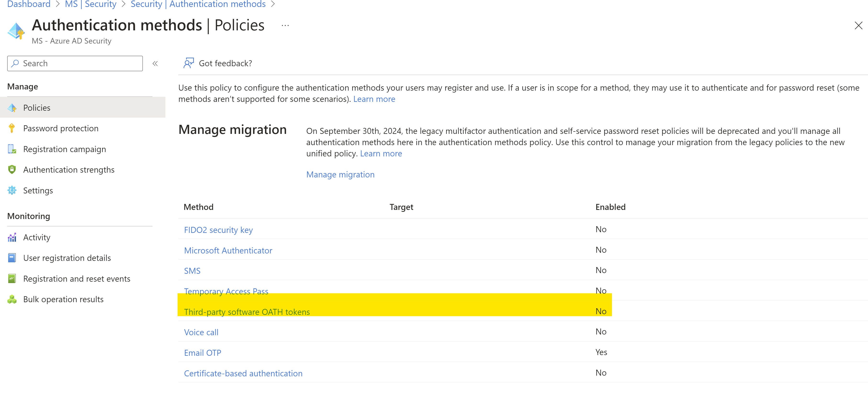Click the Registration campaign icon
The height and width of the screenshot is (411, 868).
coord(12,149)
